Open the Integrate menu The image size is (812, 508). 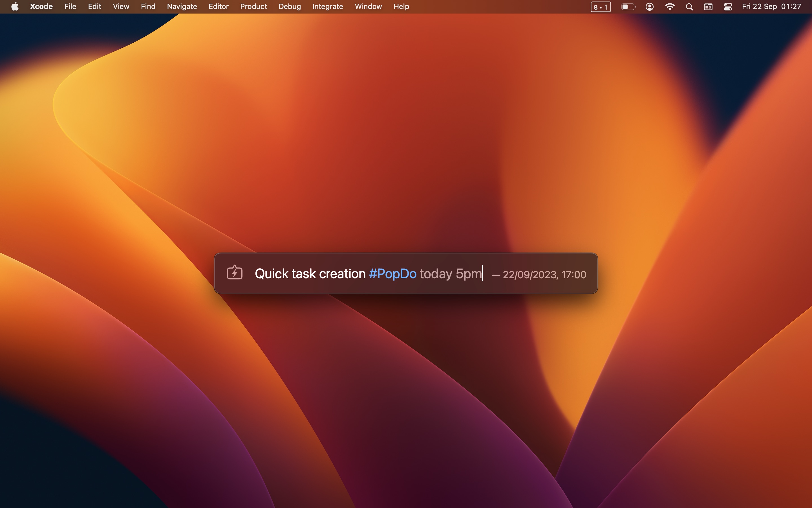pyautogui.click(x=328, y=6)
